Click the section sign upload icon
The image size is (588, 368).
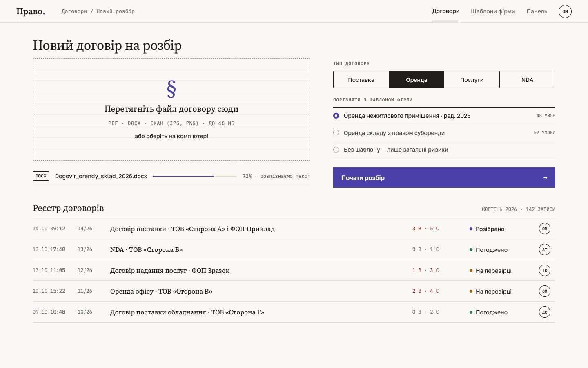coord(171,89)
